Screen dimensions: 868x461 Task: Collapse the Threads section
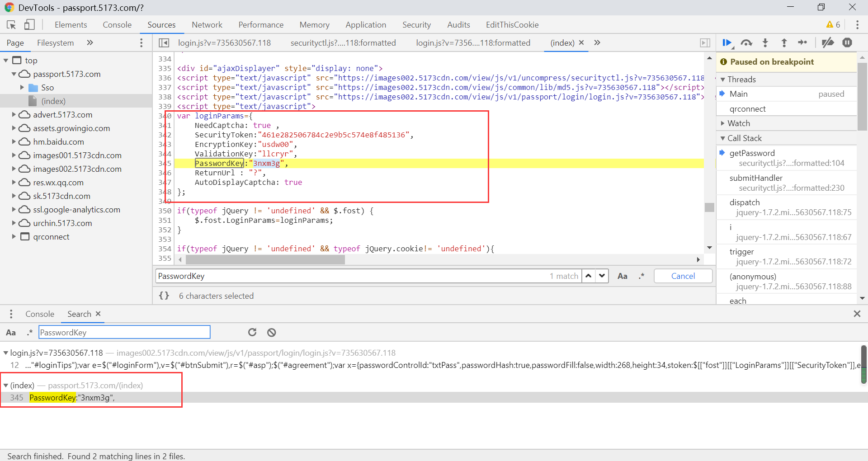coord(723,80)
